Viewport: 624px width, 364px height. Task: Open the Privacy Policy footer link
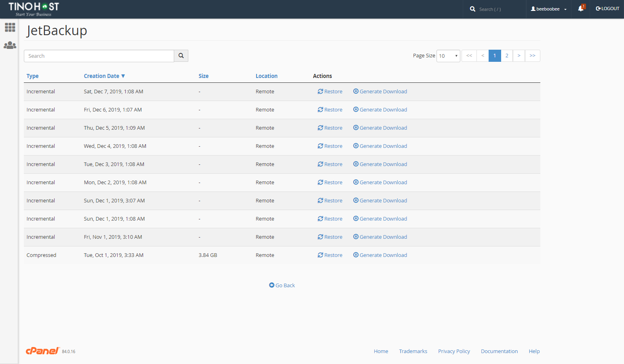454,351
